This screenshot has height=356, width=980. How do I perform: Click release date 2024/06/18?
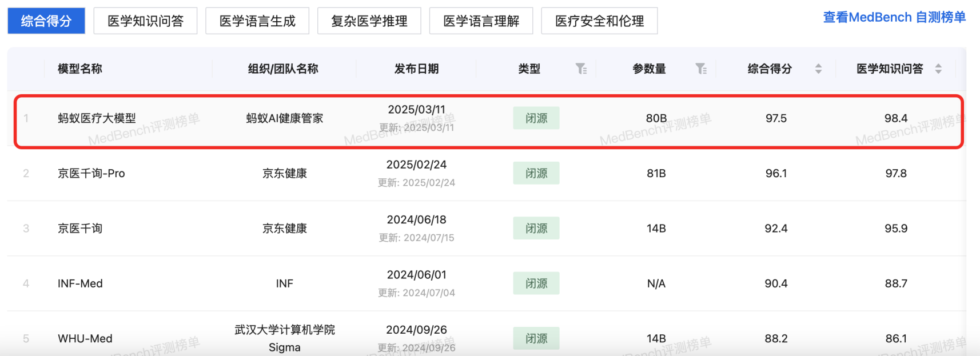click(416, 219)
